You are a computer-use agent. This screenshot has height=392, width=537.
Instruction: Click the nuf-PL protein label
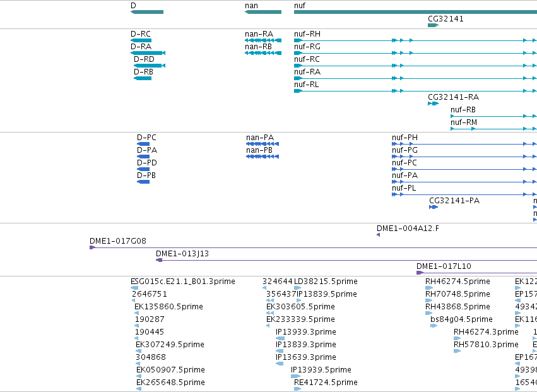point(404,189)
